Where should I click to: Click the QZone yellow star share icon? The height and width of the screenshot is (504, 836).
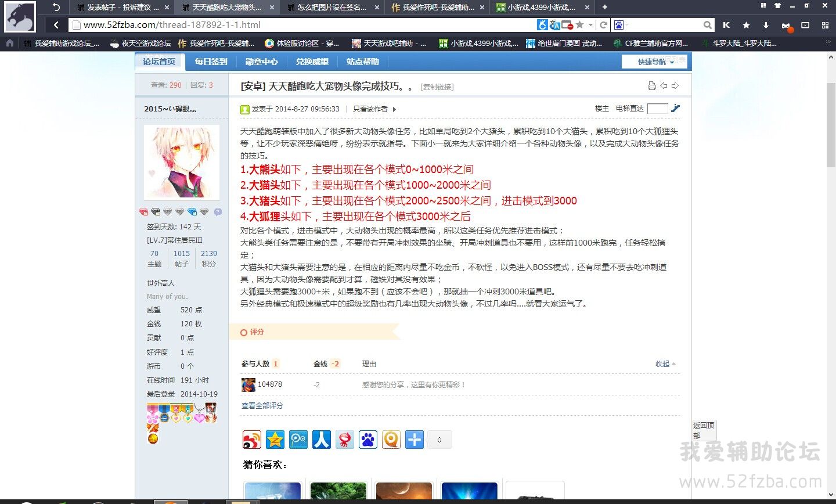275,440
